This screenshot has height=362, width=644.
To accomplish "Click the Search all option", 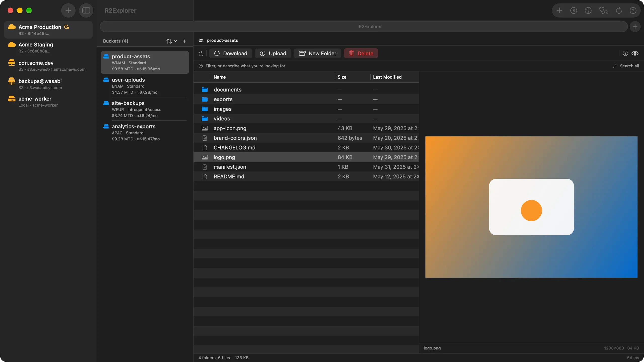I will tap(626, 66).
